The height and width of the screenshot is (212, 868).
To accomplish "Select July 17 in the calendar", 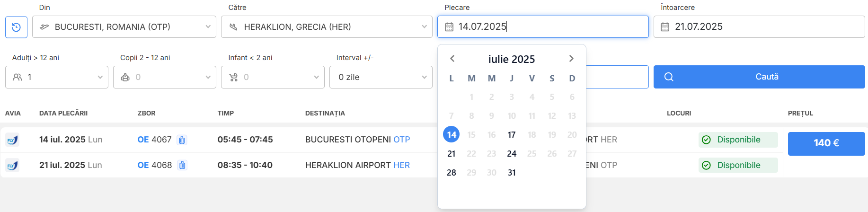I will tap(512, 135).
